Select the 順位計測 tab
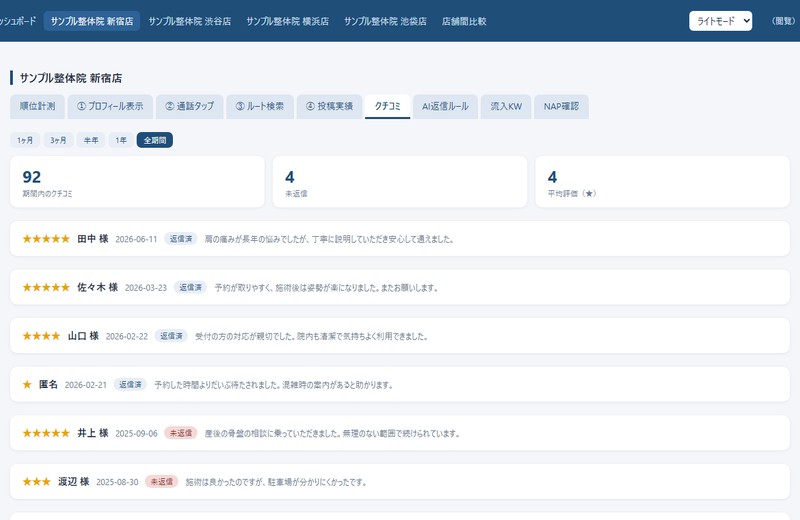This screenshot has height=520, width=800. (x=37, y=106)
